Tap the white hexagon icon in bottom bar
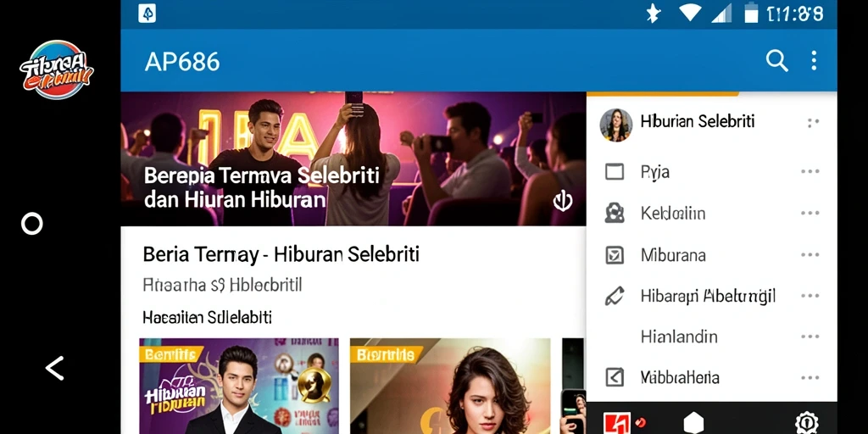Viewport: 868px width, 434px height. tap(693, 423)
